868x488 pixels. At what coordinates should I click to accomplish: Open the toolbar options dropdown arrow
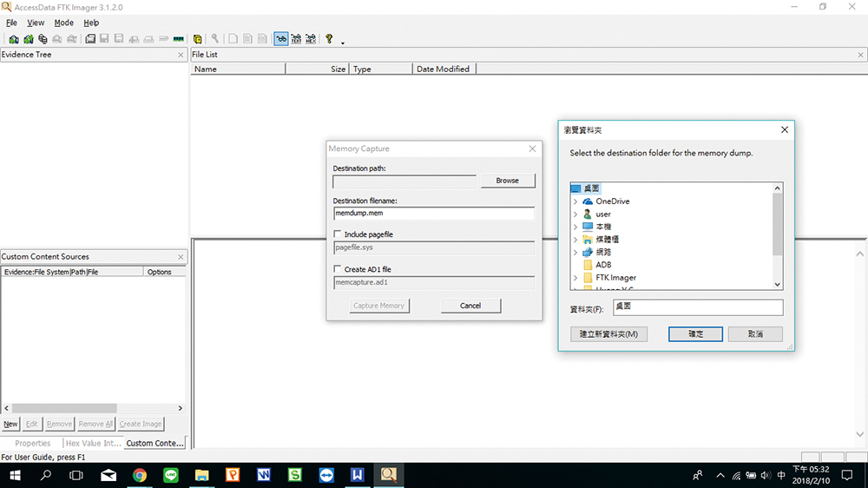click(x=343, y=43)
